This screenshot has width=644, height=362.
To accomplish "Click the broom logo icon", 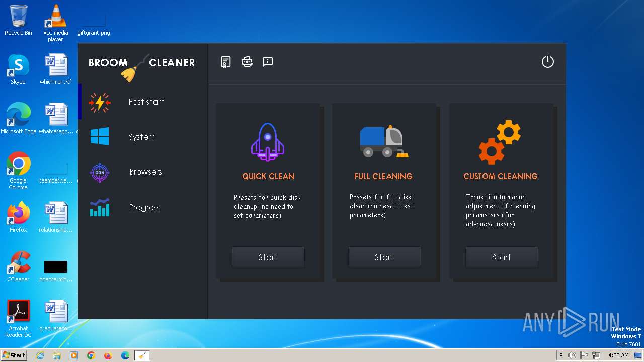I will point(134,68).
